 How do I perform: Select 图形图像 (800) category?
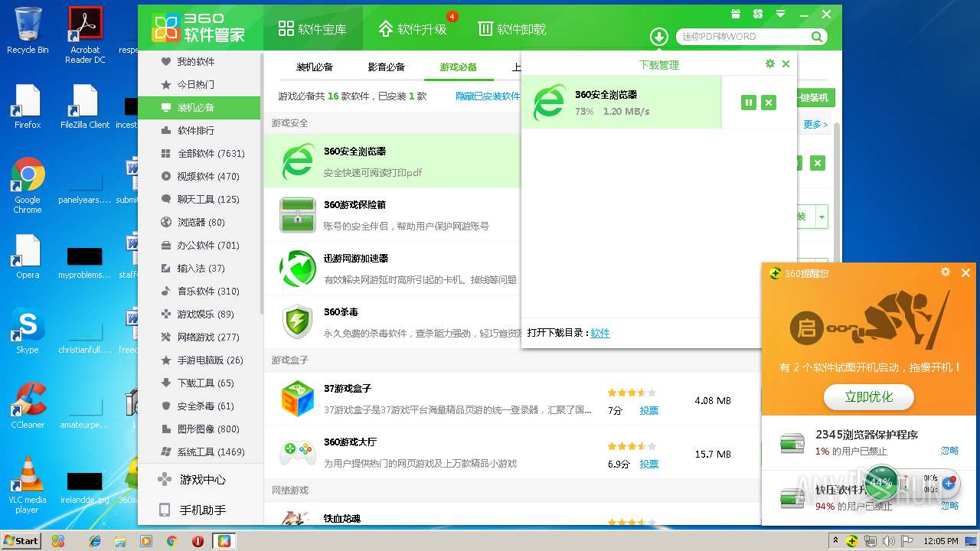coord(199,429)
